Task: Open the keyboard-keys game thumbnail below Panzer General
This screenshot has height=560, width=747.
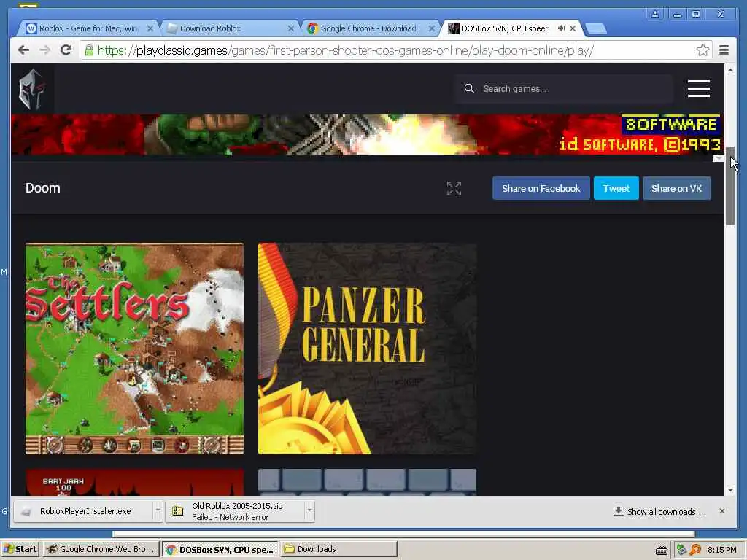Action: point(367,482)
